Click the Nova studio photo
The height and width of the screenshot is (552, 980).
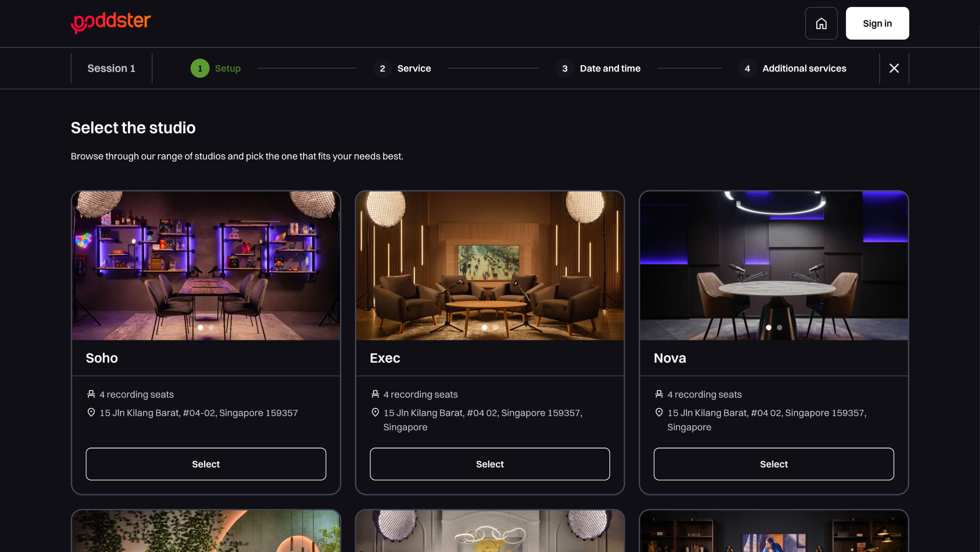click(773, 265)
